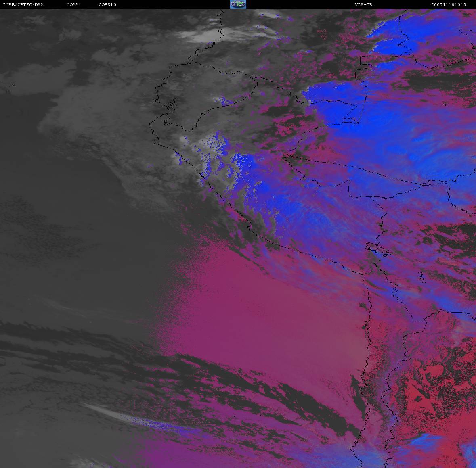Select the INPE/CPTEC/DSA header text
The image size is (476, 468).
[x=23, y=4]
